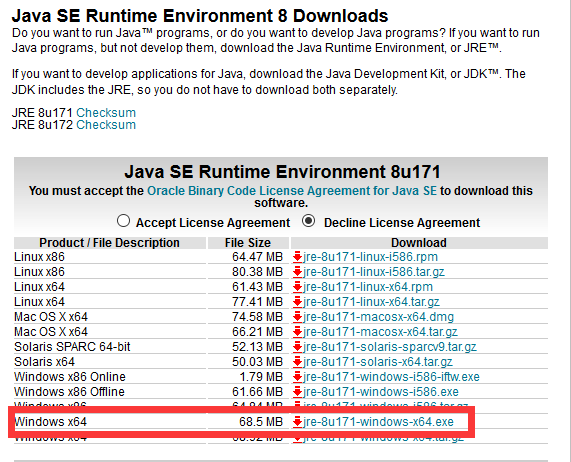Image resolution: width=571 pixels, height=462 pixels.
Task: Download jre-8u171-solaris-x64.tar.gz file
Action: (x=378, y=362)
